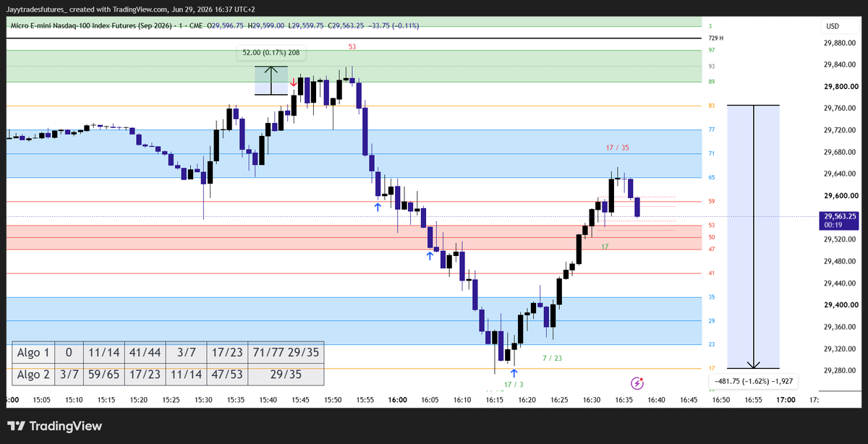868x444 pixels.
Task: Click the 29,720.00 price axis label
Action: point(840,130)
